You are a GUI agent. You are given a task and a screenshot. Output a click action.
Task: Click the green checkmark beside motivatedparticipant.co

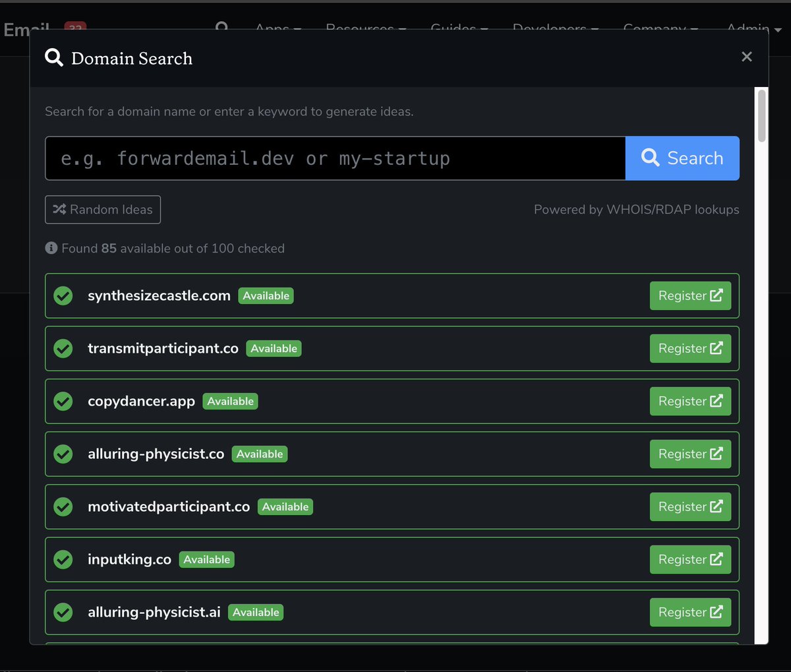tap(63, 506)
